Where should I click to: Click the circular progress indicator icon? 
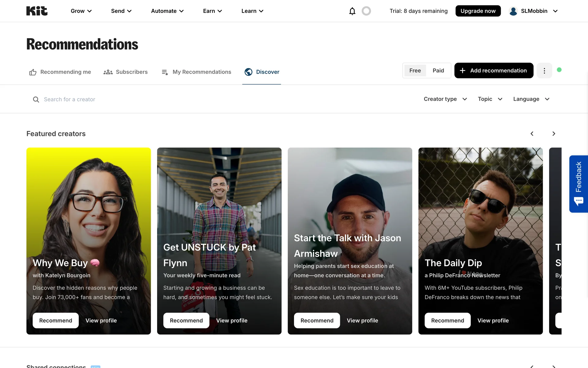click(x=366, y=11)
